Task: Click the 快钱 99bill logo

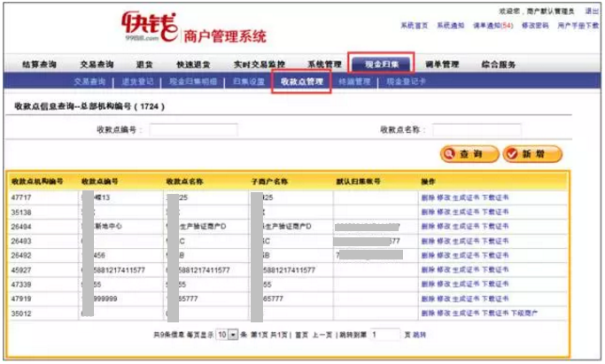Action: (x=150, y=27)
